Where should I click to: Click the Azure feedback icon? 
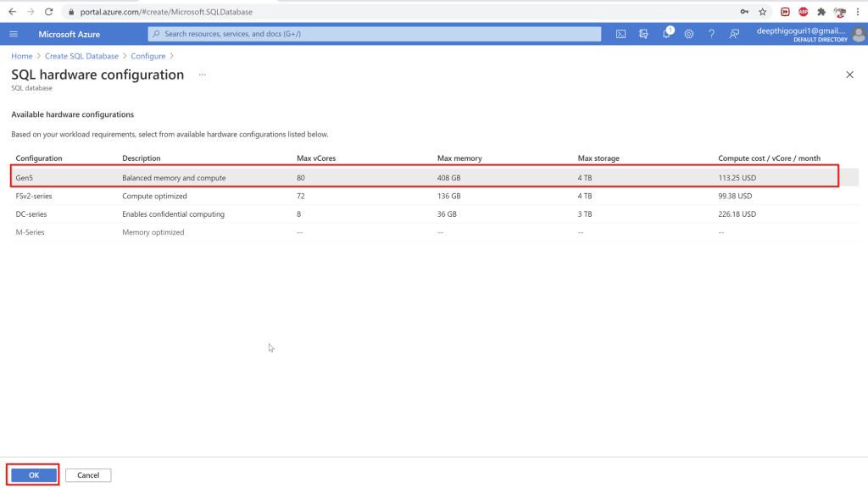[x=734, y=34]
